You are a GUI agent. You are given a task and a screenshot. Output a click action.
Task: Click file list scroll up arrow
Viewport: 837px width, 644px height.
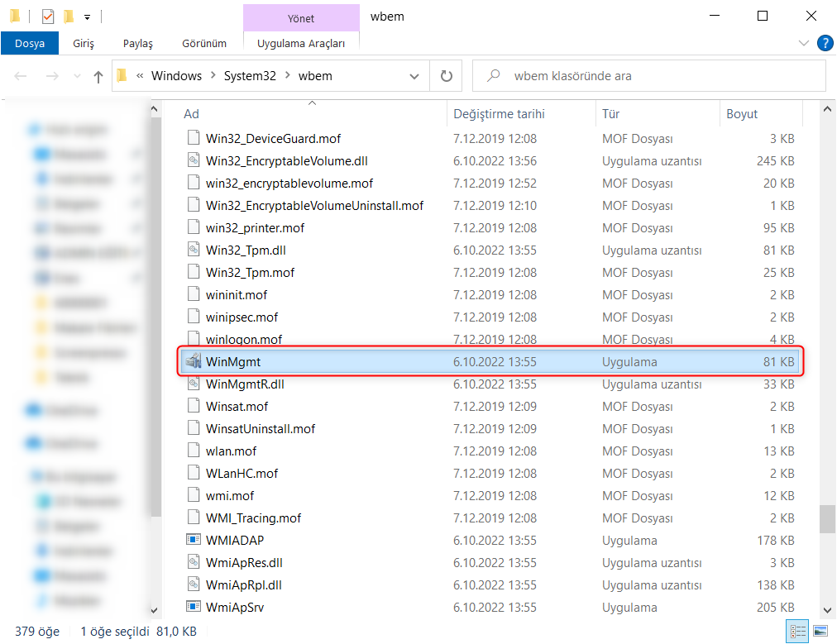[827, 109]
